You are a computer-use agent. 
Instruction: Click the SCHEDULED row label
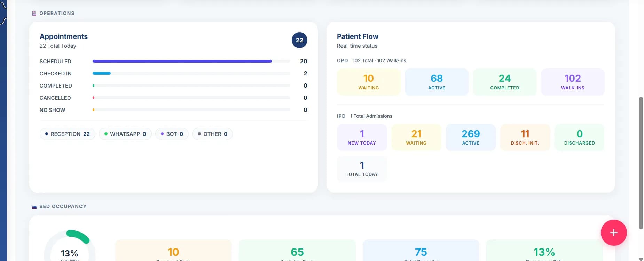click(x=55, y=61)
